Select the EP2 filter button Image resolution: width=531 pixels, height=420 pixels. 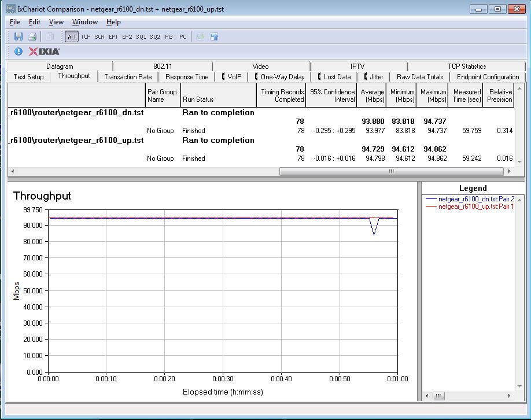(x=127, y=36)
